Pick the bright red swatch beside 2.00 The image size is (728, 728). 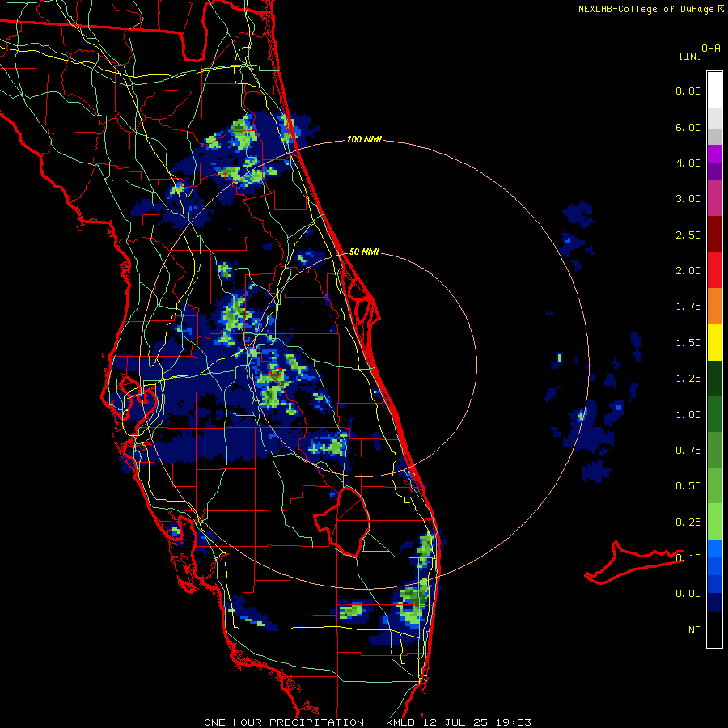[x=714, y=271]
